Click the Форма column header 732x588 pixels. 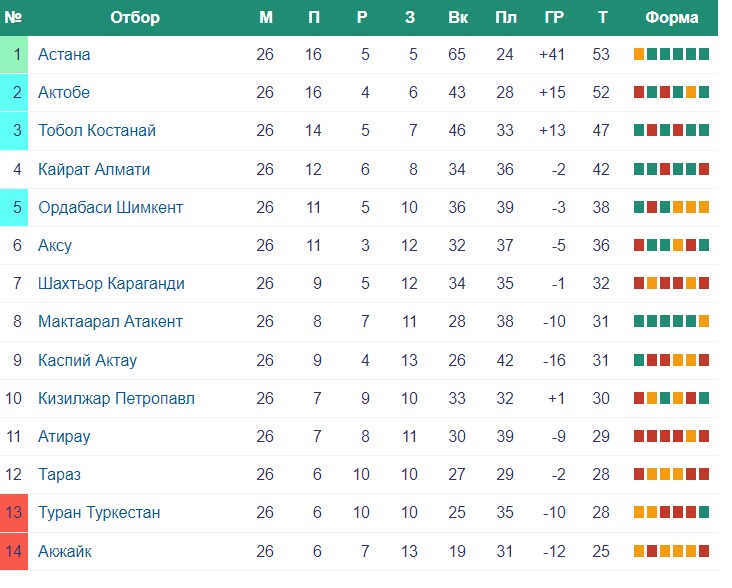point(672,17)
